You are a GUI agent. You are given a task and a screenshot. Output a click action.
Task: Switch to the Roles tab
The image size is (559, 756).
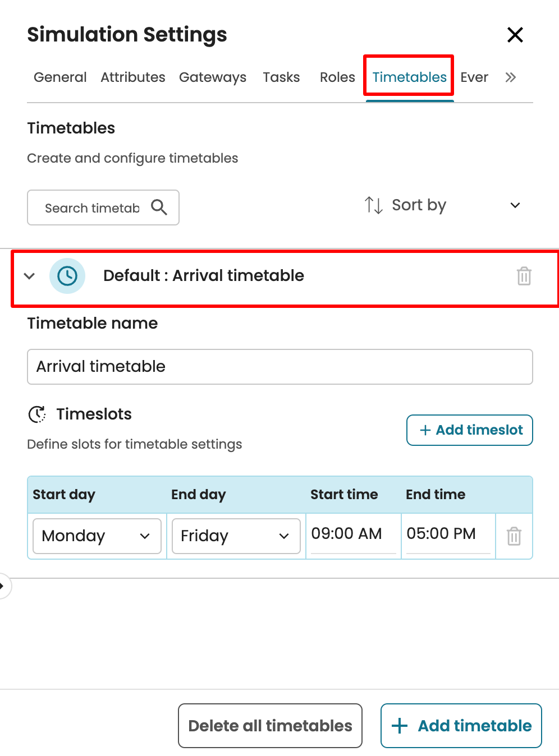click(x=337, y=77)
